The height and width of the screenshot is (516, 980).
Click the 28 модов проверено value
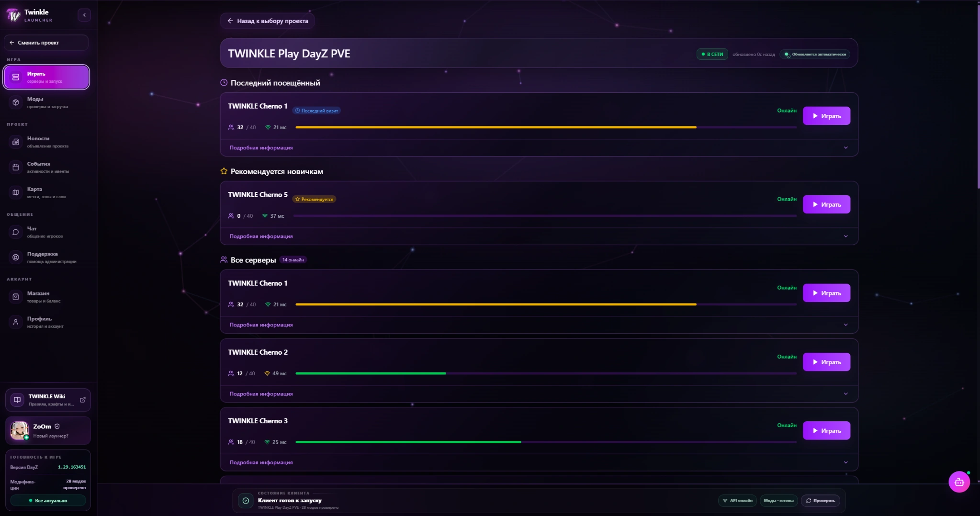[x=75, y=484]
